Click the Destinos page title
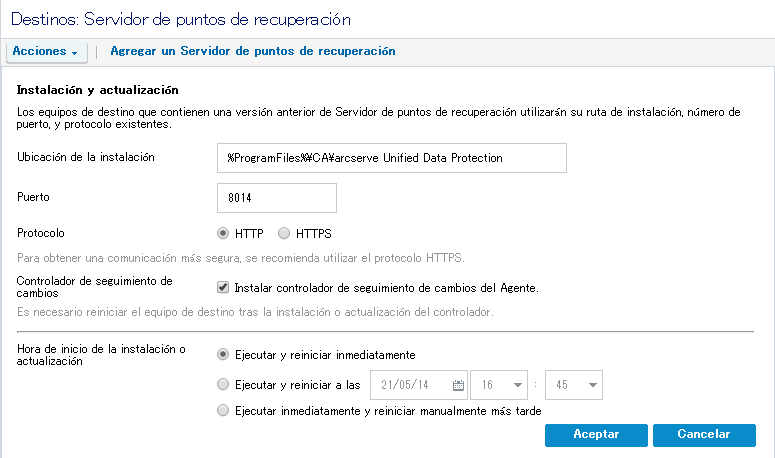 pos(180,19)
